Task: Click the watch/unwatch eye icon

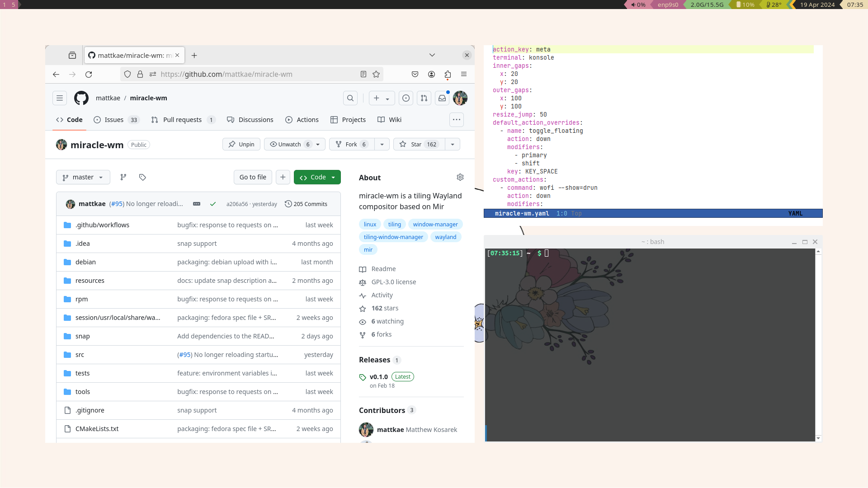Action: (274, 144)
